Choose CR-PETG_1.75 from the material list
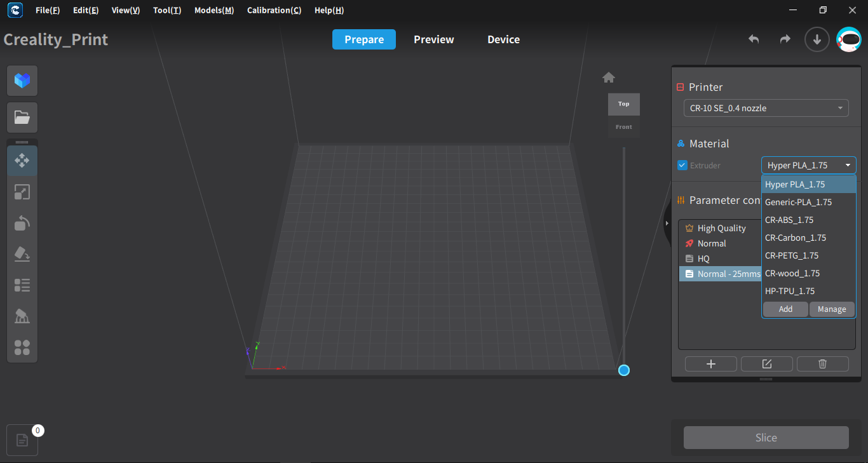This screenshot has height=463, width=868. pos(809,255)
